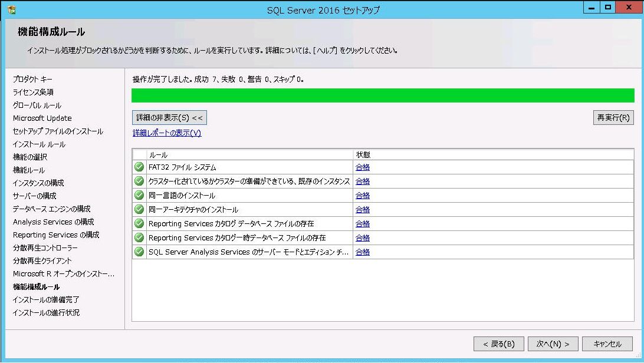This screenshot has height=363, width=644.
Task: Click green check icon for FAT32 ファイル システム
Action: (x=139, y=167)
